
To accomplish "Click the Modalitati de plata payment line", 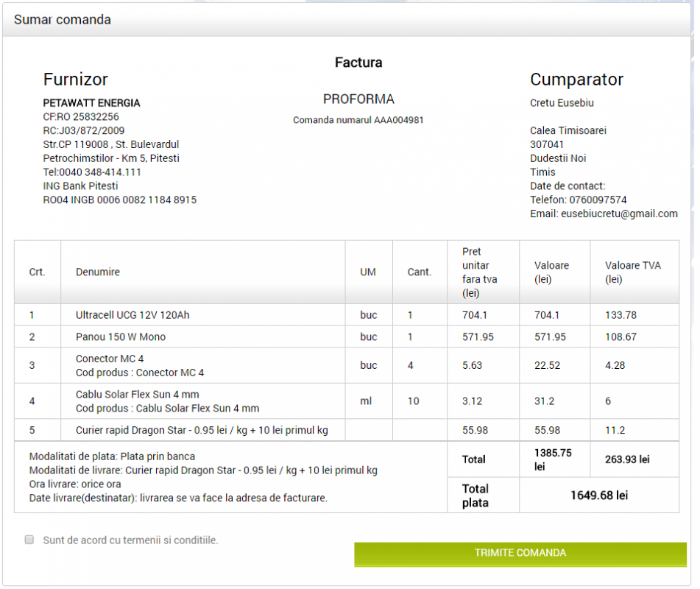I will [x=112, y=456].
